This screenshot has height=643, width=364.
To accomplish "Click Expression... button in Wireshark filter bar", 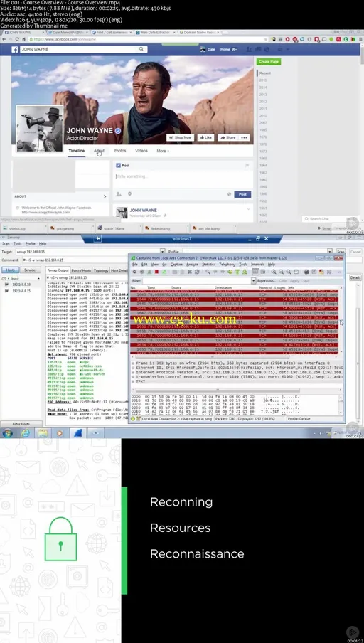I will [x=267, y=281].
